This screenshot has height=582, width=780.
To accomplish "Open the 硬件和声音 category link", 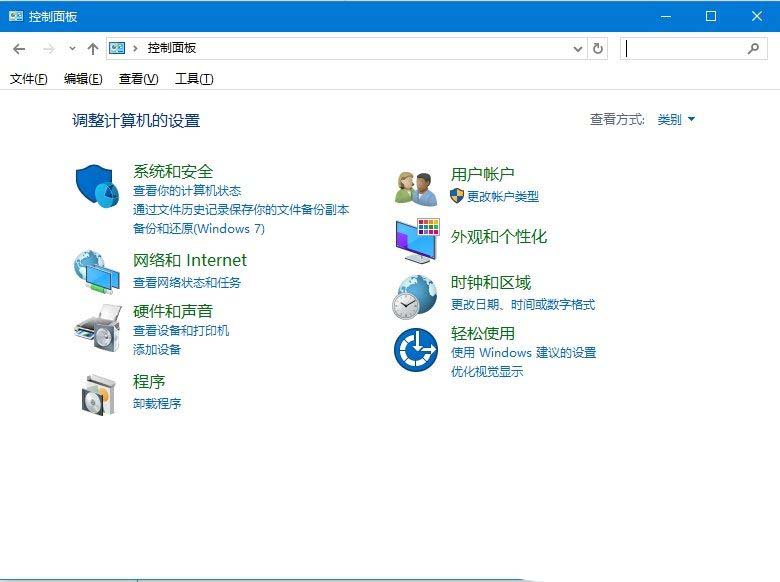I will 173,311.
